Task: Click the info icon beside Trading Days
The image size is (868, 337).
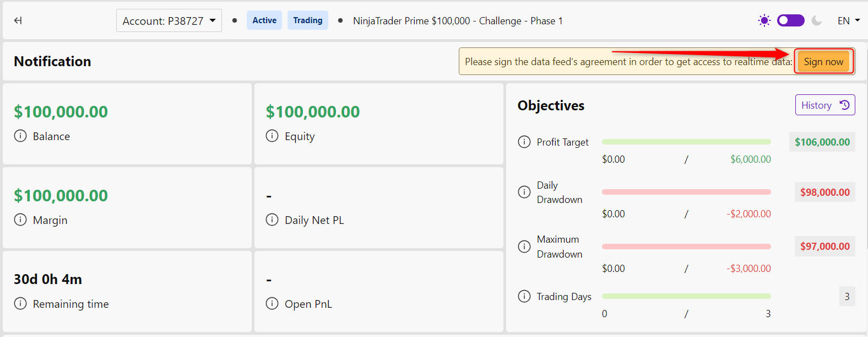Action: [x=524, y=296]
